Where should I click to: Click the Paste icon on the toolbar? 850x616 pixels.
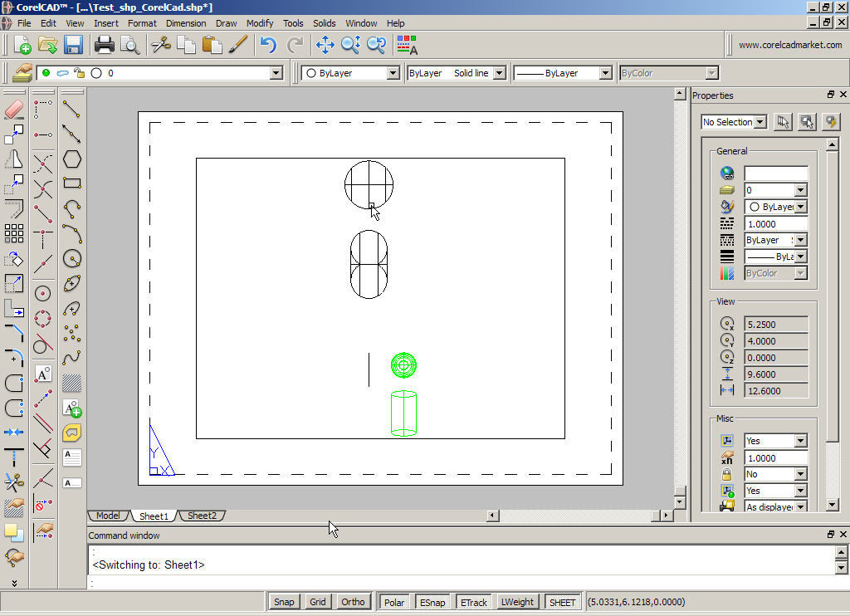212,45
